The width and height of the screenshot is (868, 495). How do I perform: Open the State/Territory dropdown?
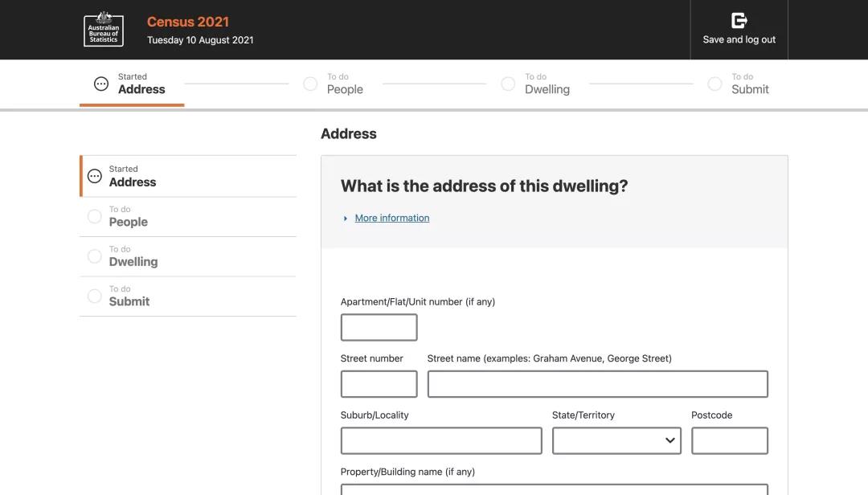[616, 440]
